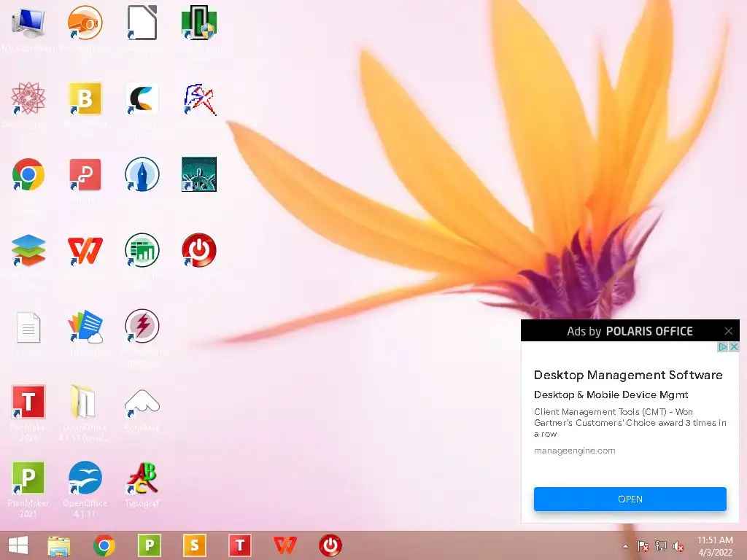Viewport: 747px width, 560px height.
Task: Open the network tray icon
Action: 660,546
